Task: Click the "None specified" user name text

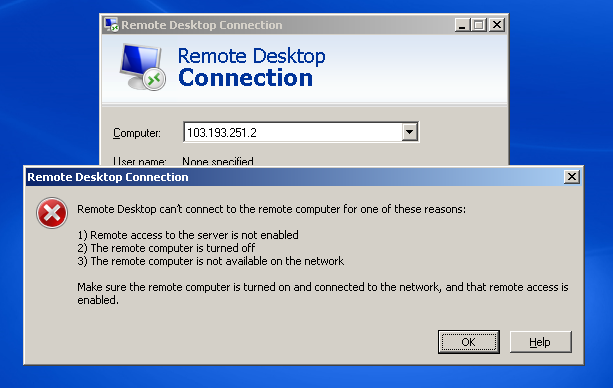Action: pyautogui.click(x=218, y=161)
